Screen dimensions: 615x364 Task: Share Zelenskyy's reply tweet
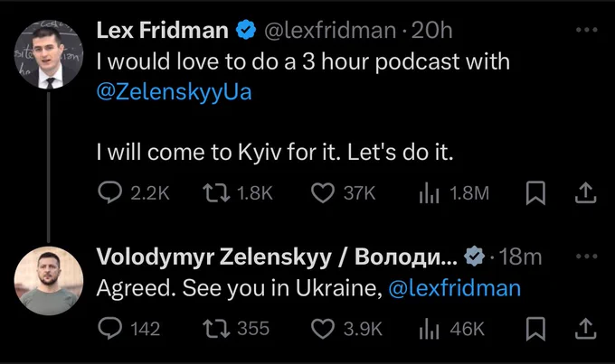585,329
